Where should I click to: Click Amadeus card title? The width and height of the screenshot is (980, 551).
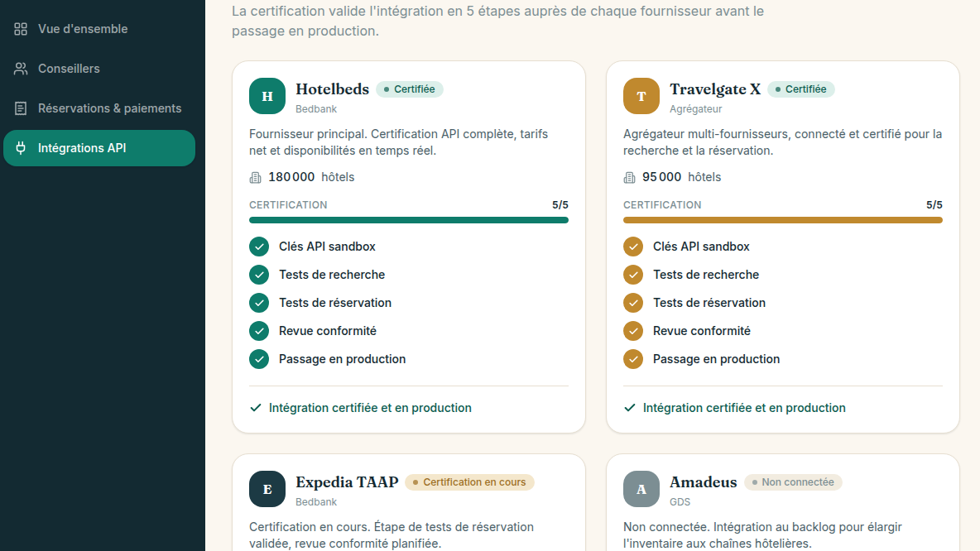(x=703, y=482)
